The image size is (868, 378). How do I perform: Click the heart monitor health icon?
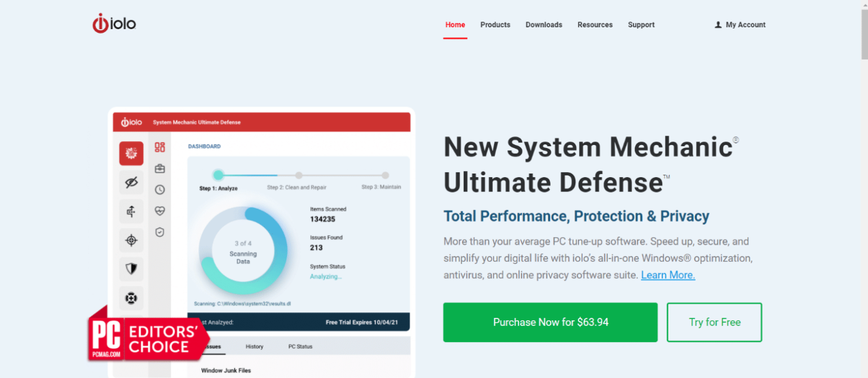(x=160, y=211)
